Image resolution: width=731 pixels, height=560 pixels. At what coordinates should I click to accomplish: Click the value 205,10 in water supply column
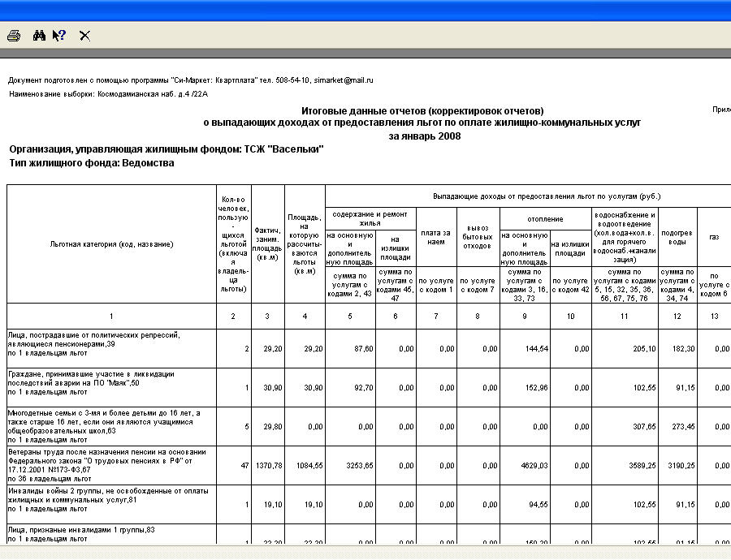pos(644,348)
